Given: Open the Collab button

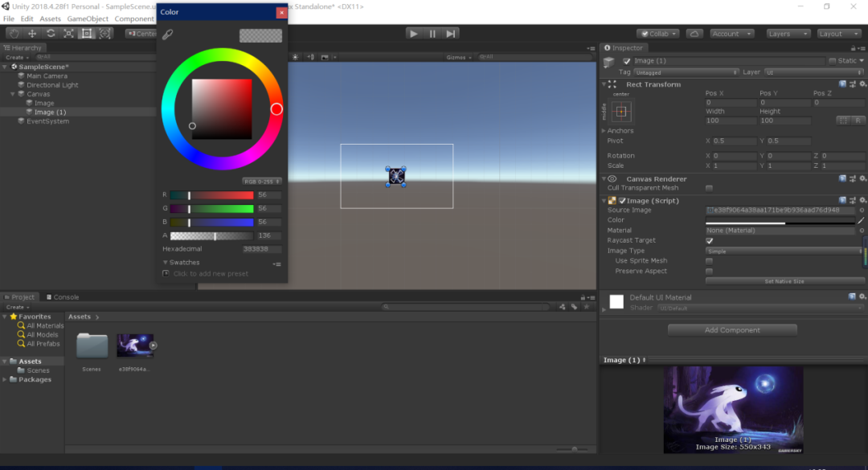Looking at the screenshot, I should pos(657,34).
